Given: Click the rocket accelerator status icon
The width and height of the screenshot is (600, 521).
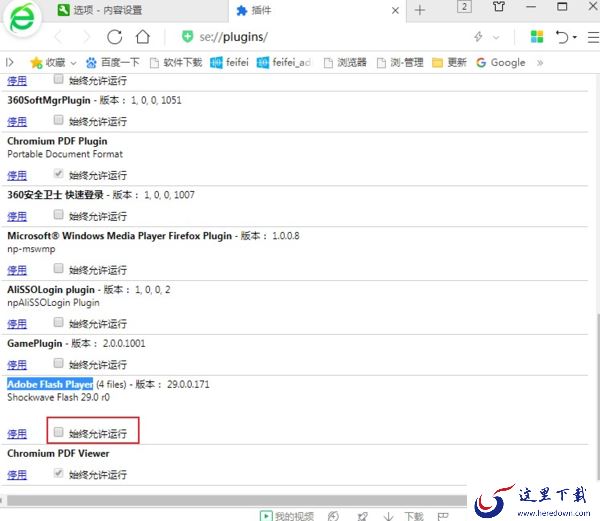Looking at the screenshot, I should (362, 516).
